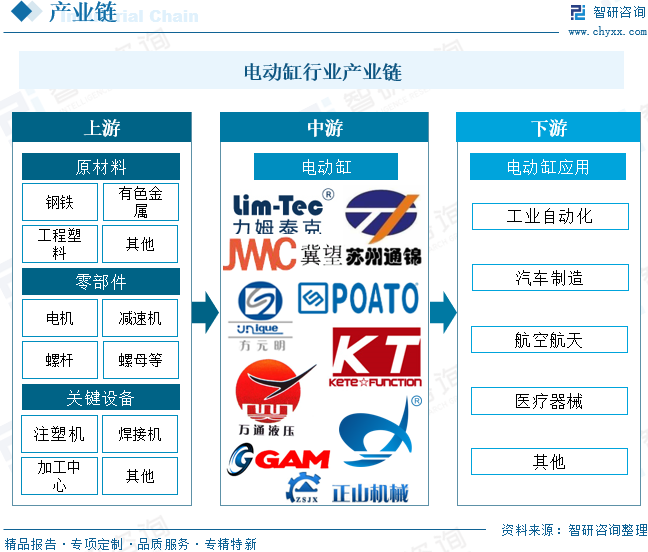Click the 电动缸 midstream label
Screen dimensions: 648x552
tap(326, 167)
